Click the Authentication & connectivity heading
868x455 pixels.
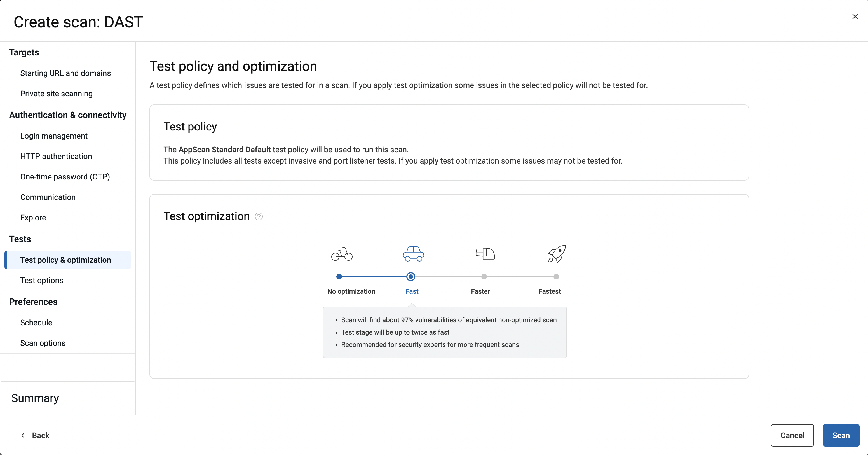click(68, 115)
